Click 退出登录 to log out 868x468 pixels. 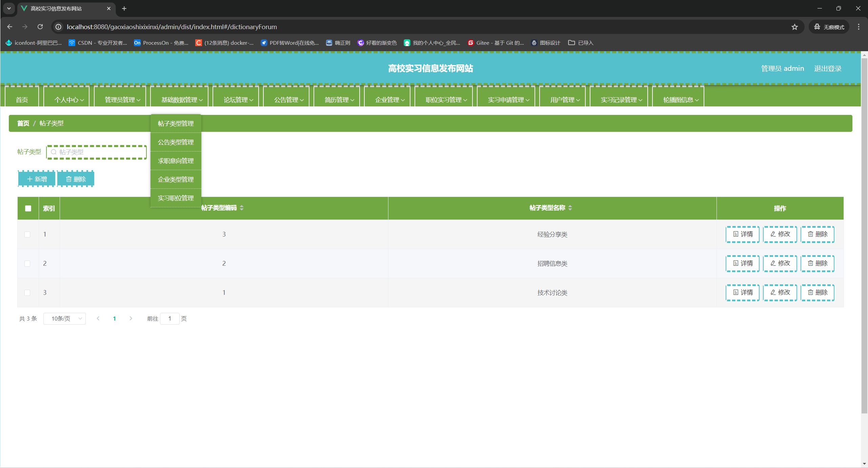828,68
